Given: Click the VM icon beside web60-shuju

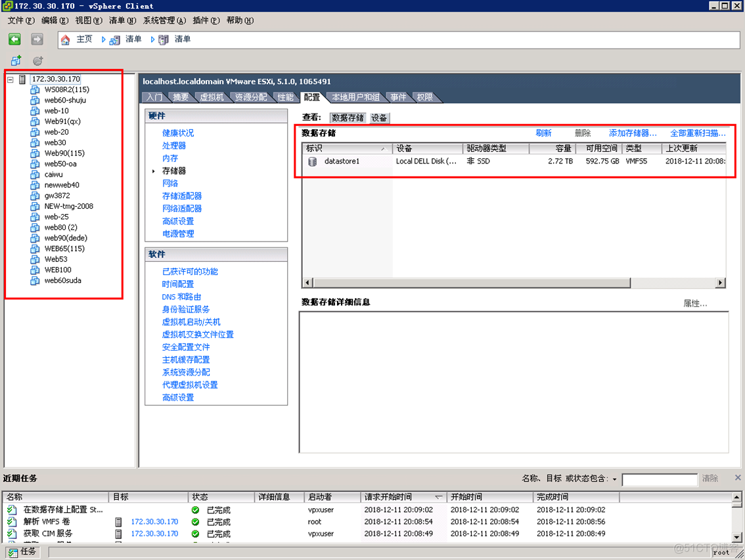Looking at the screenshot, I should click(35, 100).
